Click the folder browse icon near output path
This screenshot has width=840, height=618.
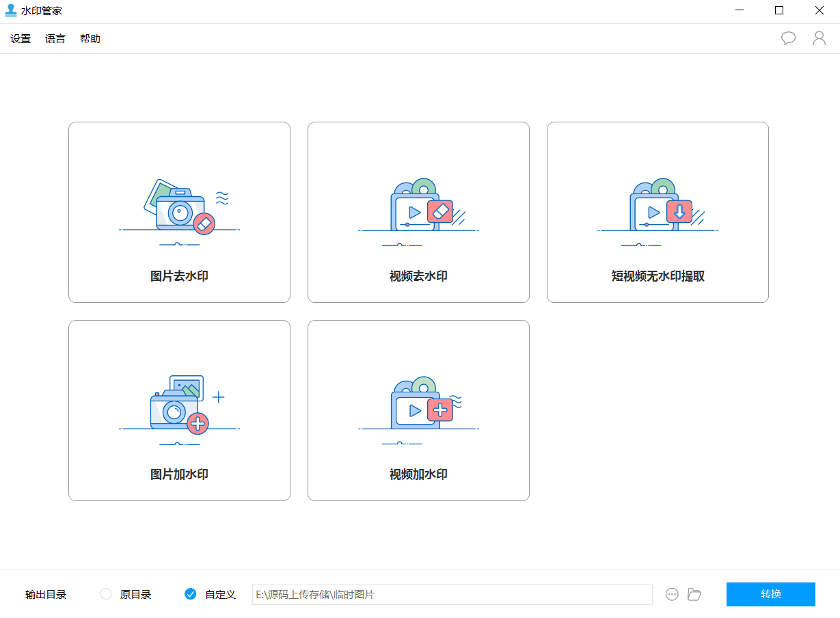tap(694, 594)
